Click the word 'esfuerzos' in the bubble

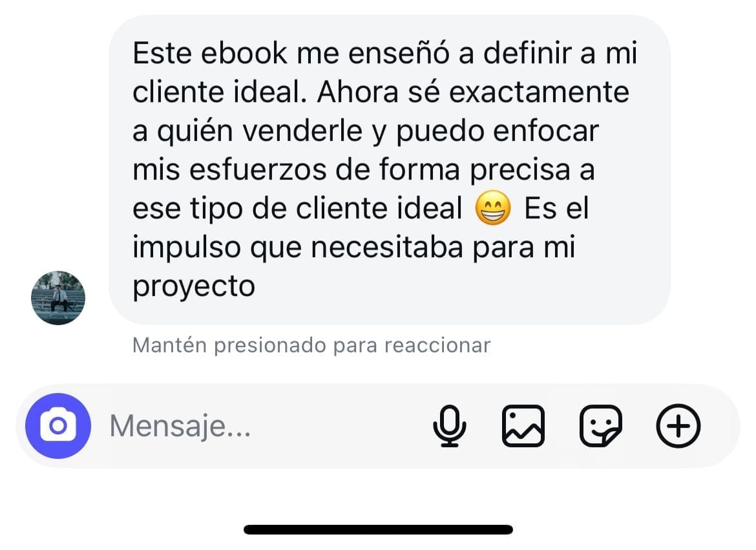coord(257,169)
